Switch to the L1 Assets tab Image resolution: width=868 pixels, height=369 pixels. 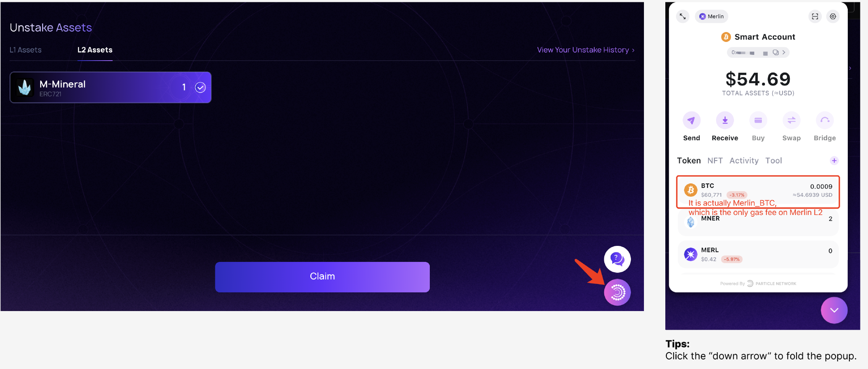tap(26, 50)
